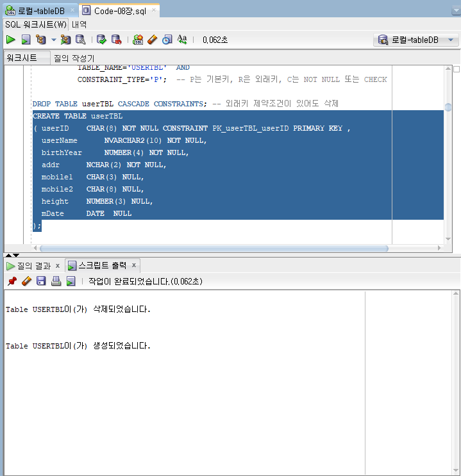The width and height of the screenshot is (461, 476).
Task: Switch to the 로컬-tableDB editor tab
Action: coord(41,11)
